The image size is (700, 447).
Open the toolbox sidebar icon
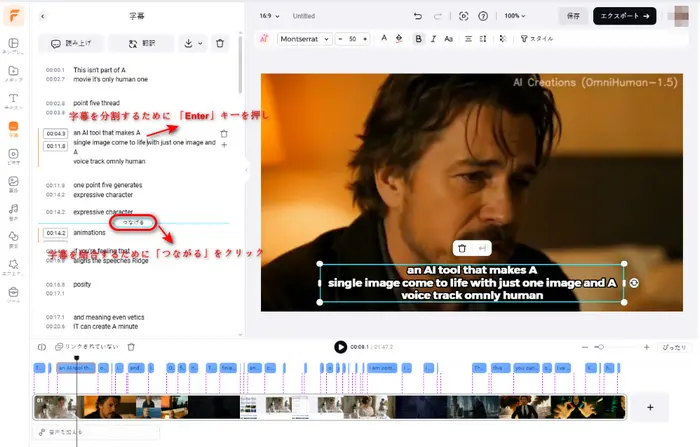[x=13, y=294]
